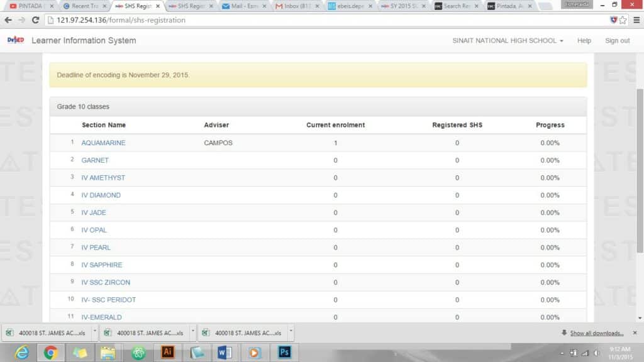Click the volume icon in system tray
Viewport: 644px width, 362px height.
596,353
